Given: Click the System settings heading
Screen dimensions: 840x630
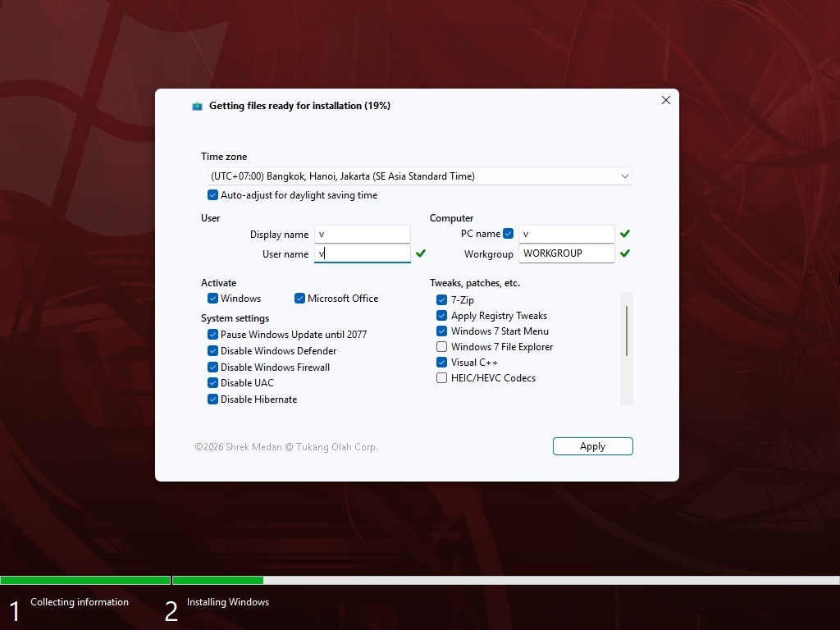Looking at the screenshot, I should click(235, 318).
